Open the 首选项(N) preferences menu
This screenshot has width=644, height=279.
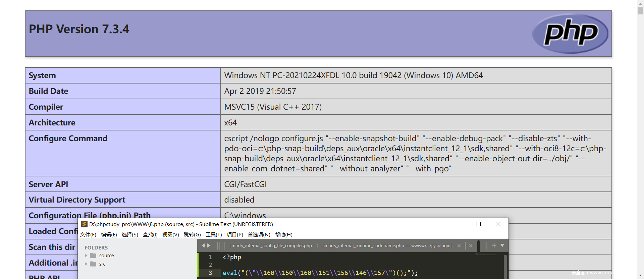point(259,235)
